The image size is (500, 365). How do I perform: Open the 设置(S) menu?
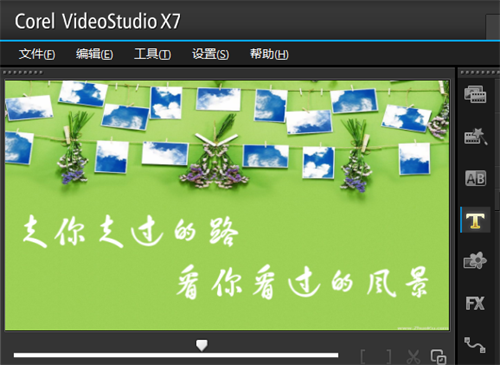pos(210,54)
